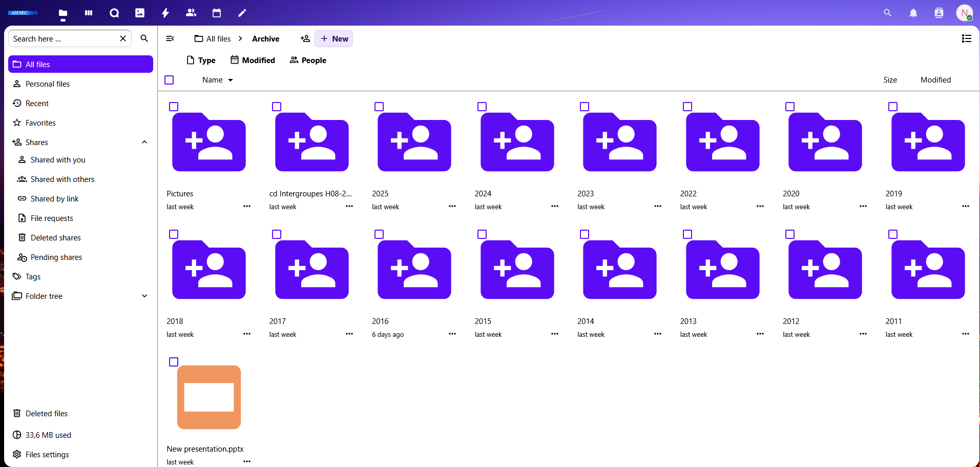Click the share icon next to Archive breadcrumb
The width and height of the screenshot is (980, 467).
point(305,38)
